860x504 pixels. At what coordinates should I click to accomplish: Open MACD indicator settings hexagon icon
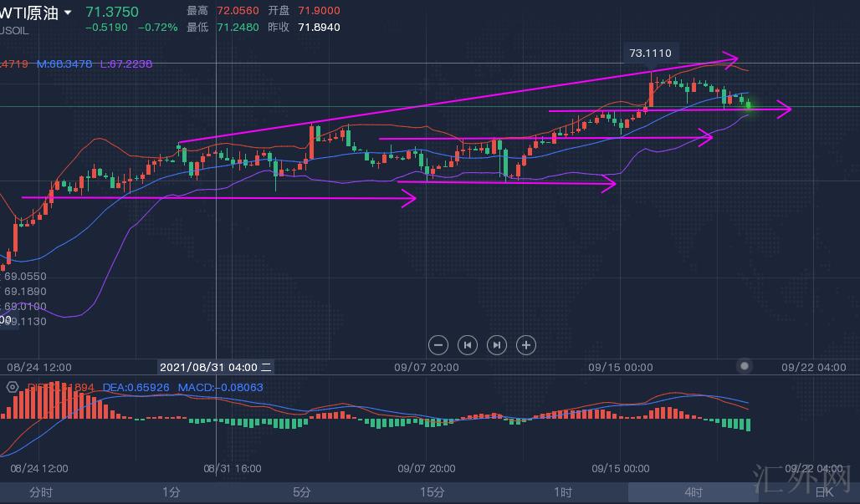[x=13, y=388]
